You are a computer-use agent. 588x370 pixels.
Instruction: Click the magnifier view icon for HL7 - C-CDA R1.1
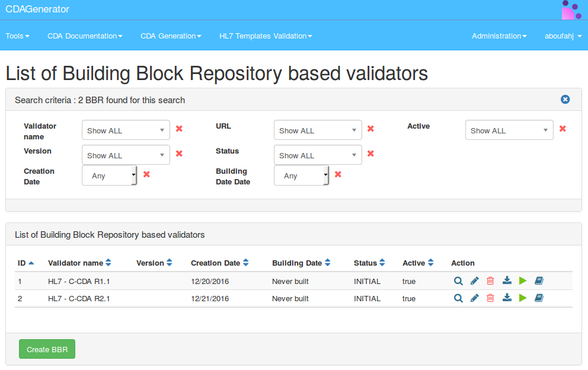pos(458,281)
